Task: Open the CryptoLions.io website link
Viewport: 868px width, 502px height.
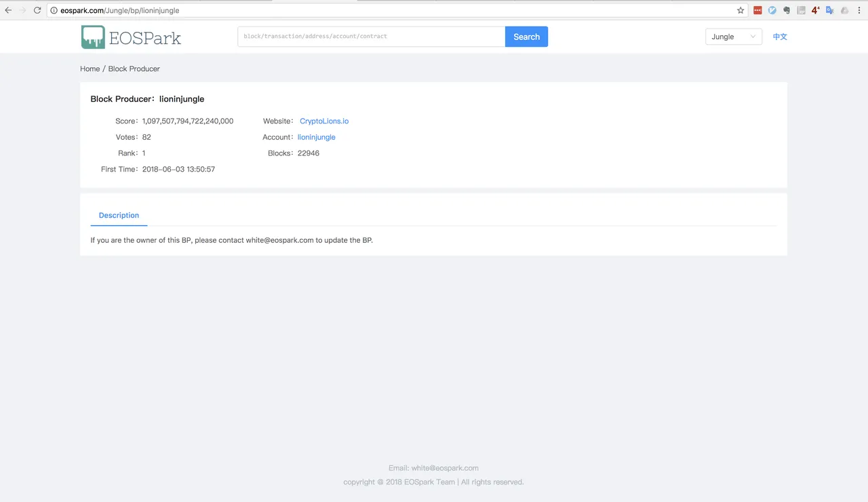Action: pos(324,121)
